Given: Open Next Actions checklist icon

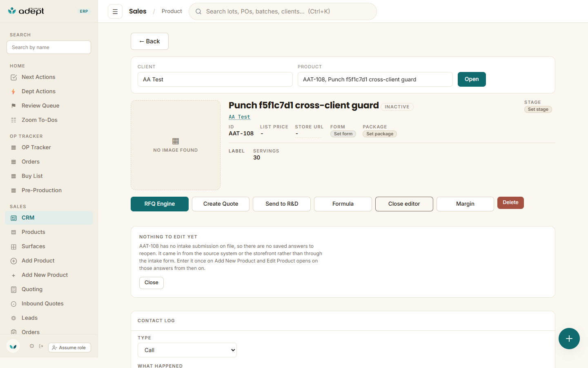Looking at the screenshot, I should click(13, 77).
